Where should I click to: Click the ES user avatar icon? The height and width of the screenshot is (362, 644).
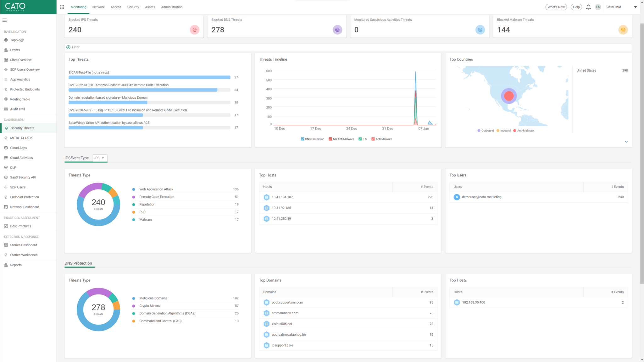(598, 7)
